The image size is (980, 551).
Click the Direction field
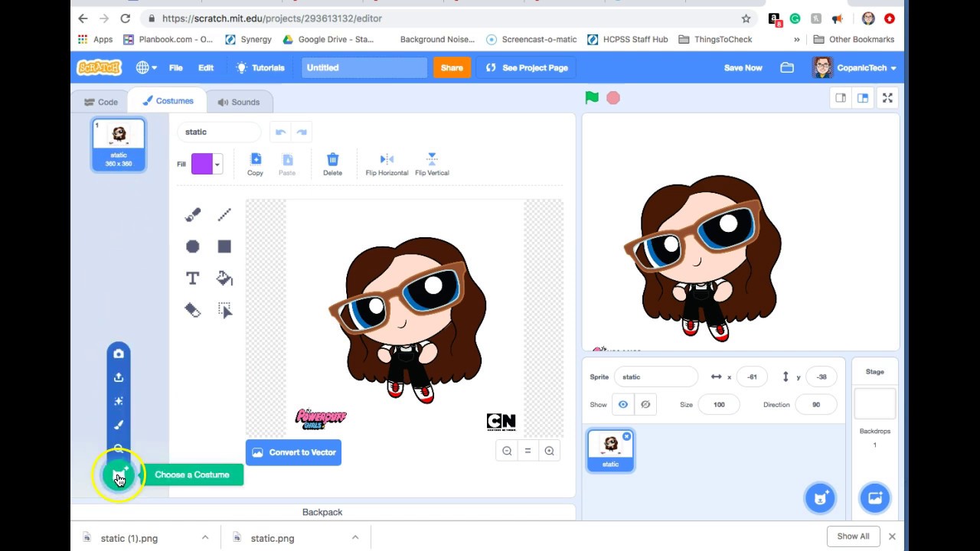point(816,405)
